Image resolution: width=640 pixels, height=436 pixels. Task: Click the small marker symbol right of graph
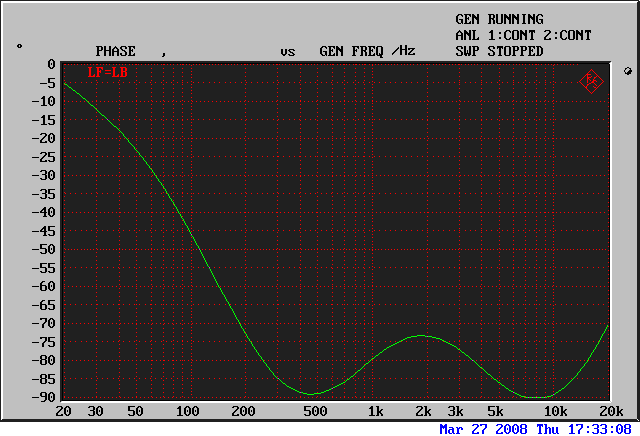click(x=628, y=71)
